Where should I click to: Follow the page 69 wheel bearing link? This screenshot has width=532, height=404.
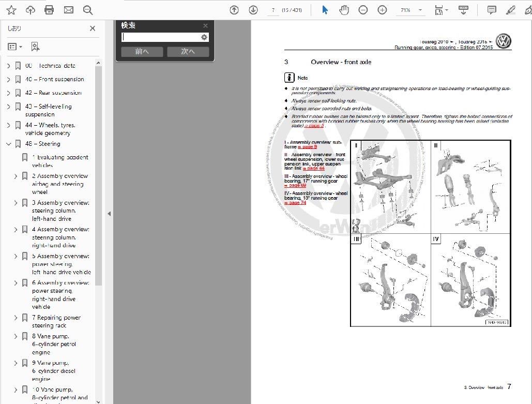click(x=295, y=185)
